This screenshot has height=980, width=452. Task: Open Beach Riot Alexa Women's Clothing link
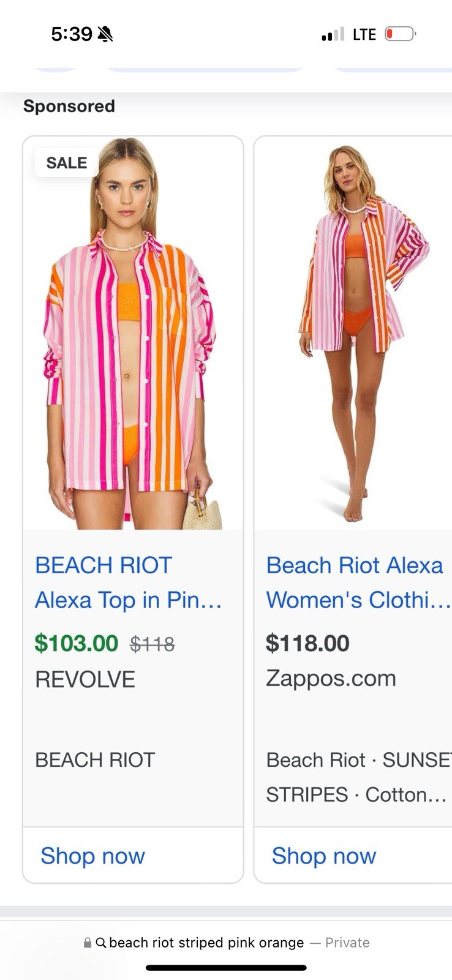pyautogui.click(x=358, y=582)
